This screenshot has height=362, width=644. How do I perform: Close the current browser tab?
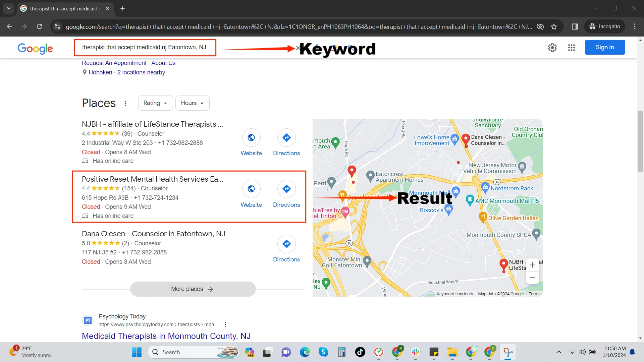[x=107, y=8]
